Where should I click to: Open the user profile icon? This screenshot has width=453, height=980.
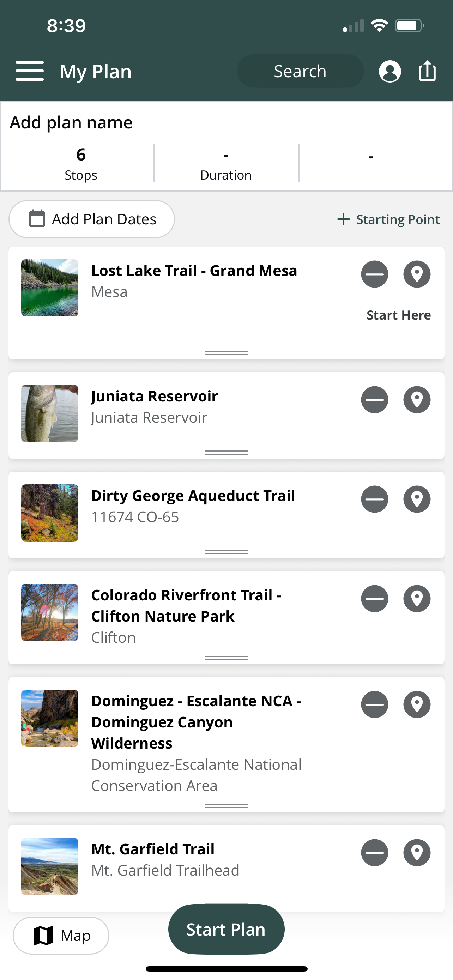pos(390,71)
